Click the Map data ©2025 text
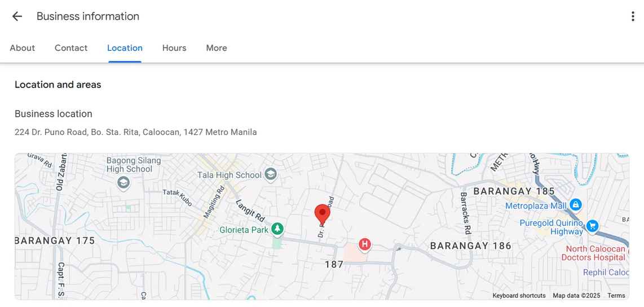This screenshot has height=307, width=644. tap(577, 296)
